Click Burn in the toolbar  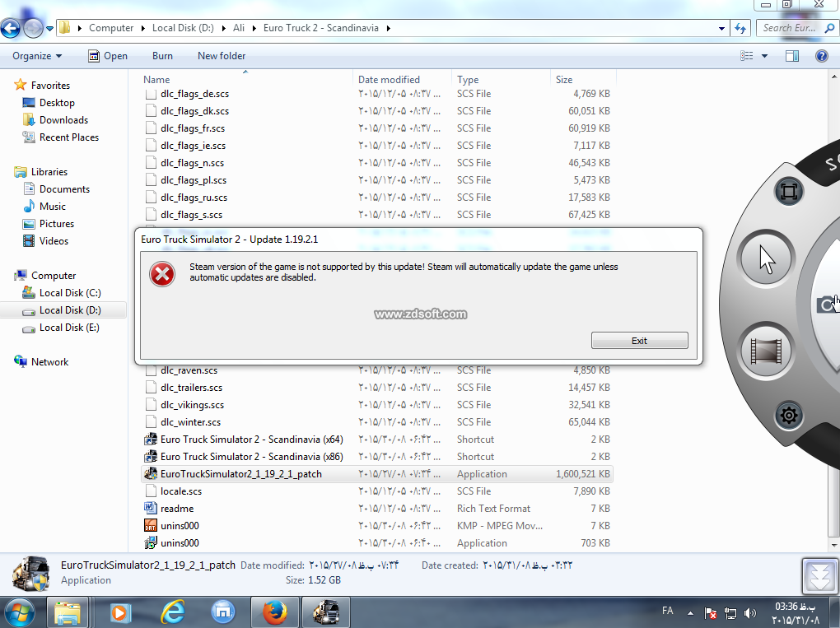coord(162,56)
